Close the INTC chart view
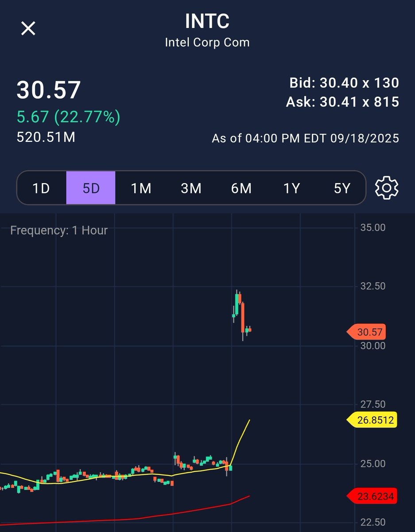This screenshot has width=415, height=532. click(x=28, y=29)
